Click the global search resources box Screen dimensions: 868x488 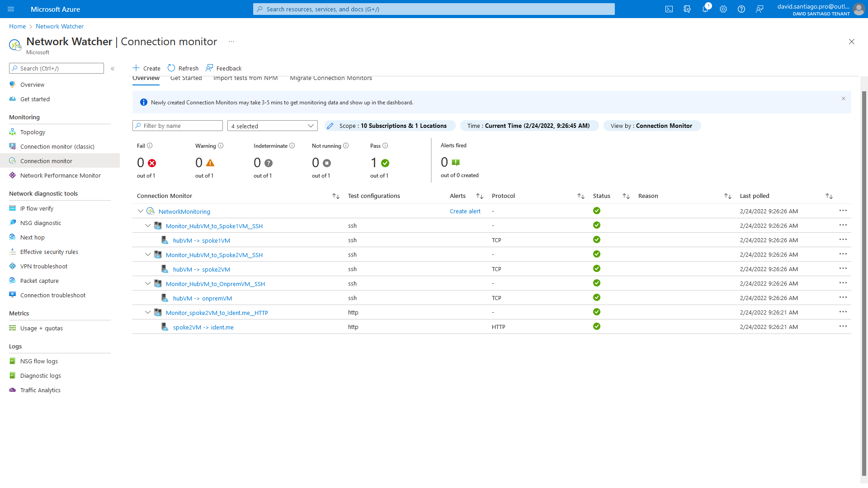coord(434,9)
